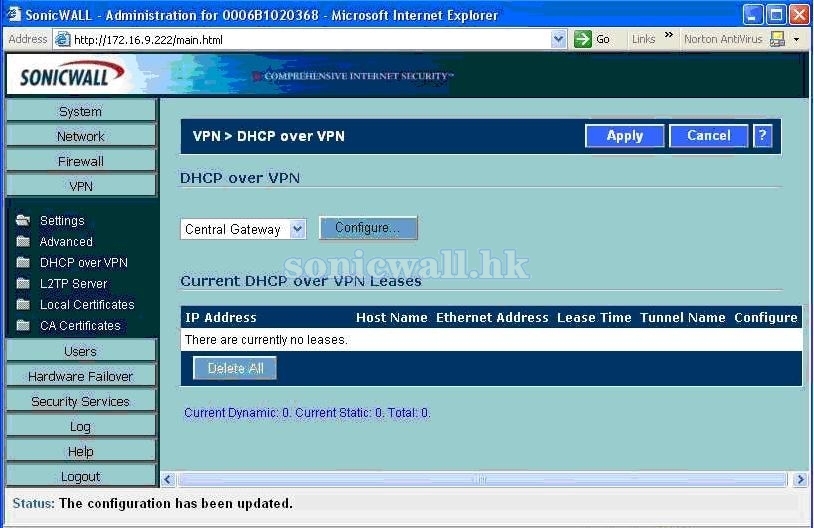
Task: Click the L2TP Server folder icon
Action: click(23, 283)
